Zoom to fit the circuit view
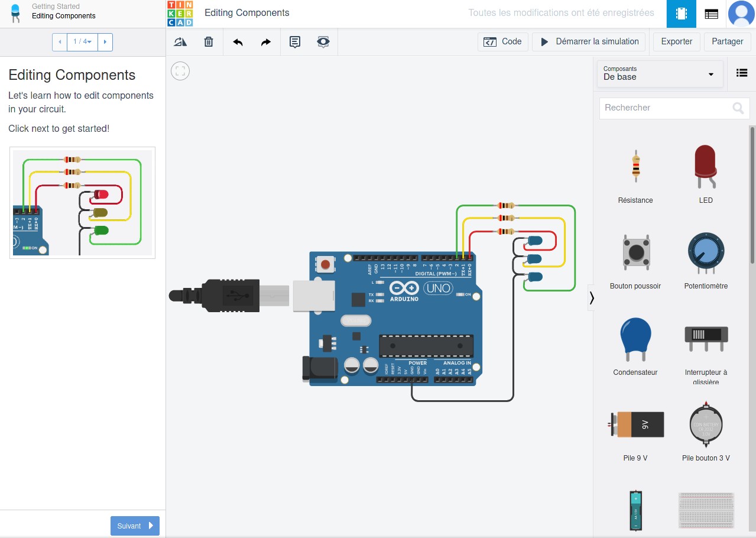Image resolution: width=756 pixels, height=538 pixels. (180, 72)
